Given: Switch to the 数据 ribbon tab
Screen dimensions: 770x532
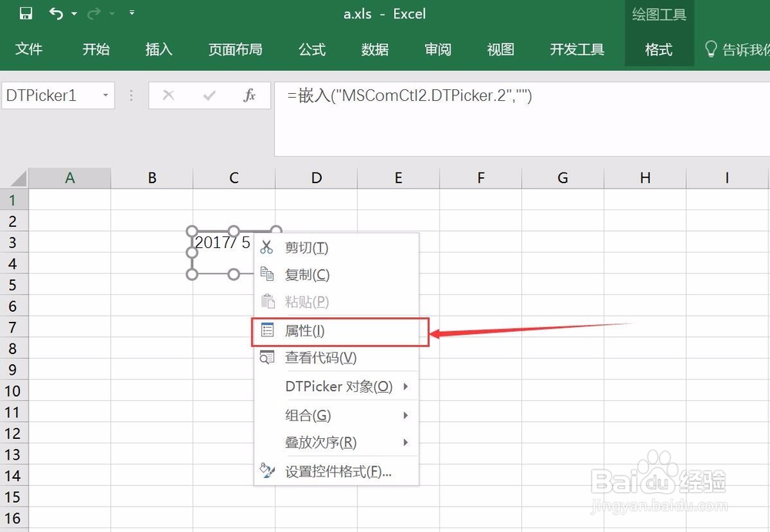Looking at the screenshot, I should click(375, 49).
